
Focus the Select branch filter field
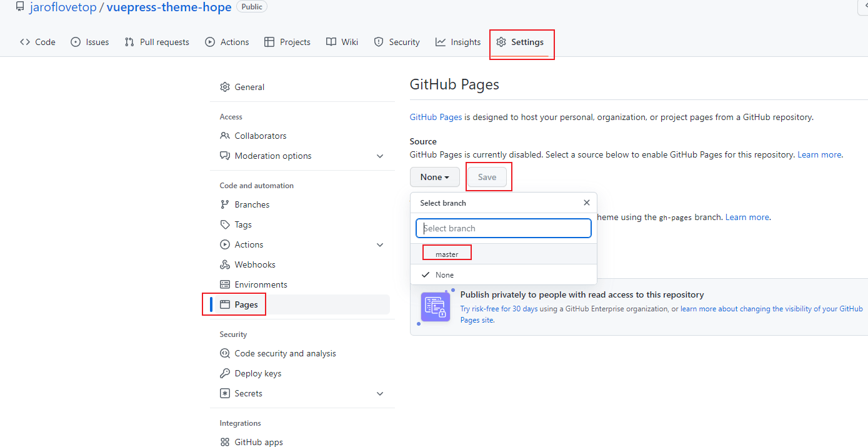click(504, 228)
